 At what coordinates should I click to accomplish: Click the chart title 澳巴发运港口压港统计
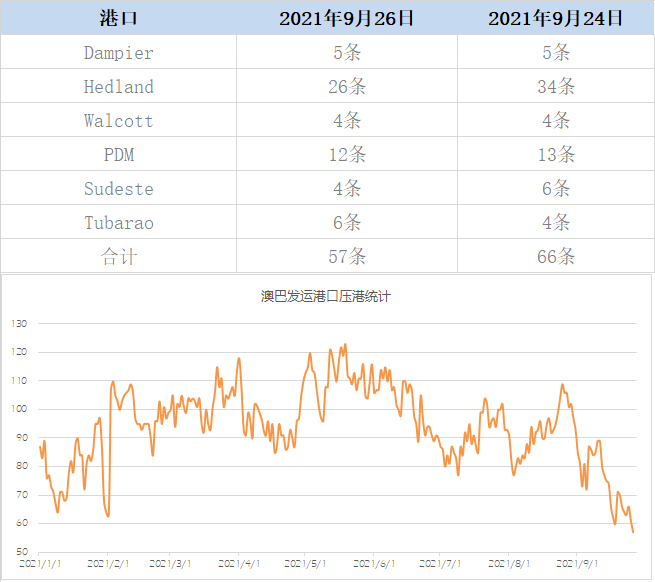[326, 296]
